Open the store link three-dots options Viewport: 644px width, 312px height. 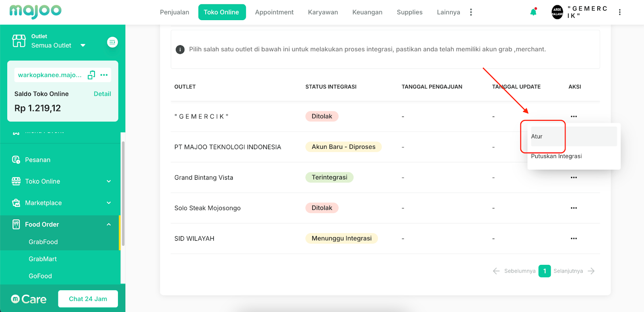[104, 75]
